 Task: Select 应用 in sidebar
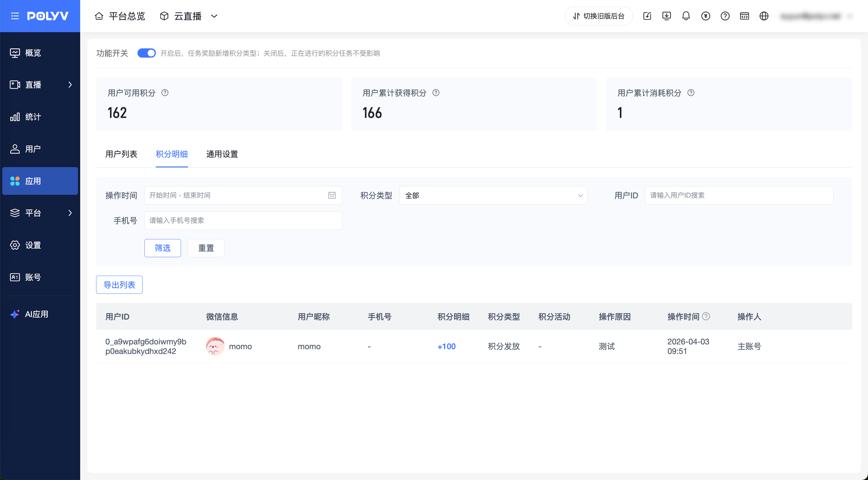pos(40,181)
